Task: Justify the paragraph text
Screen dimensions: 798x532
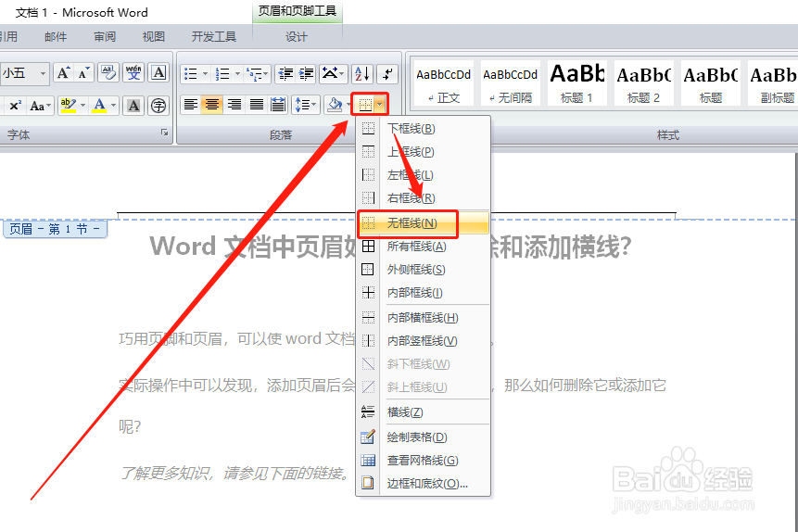Action: click(257, 106)
